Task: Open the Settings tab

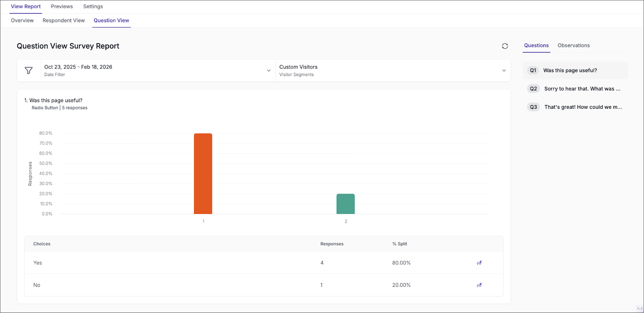Action: point(93,6)
